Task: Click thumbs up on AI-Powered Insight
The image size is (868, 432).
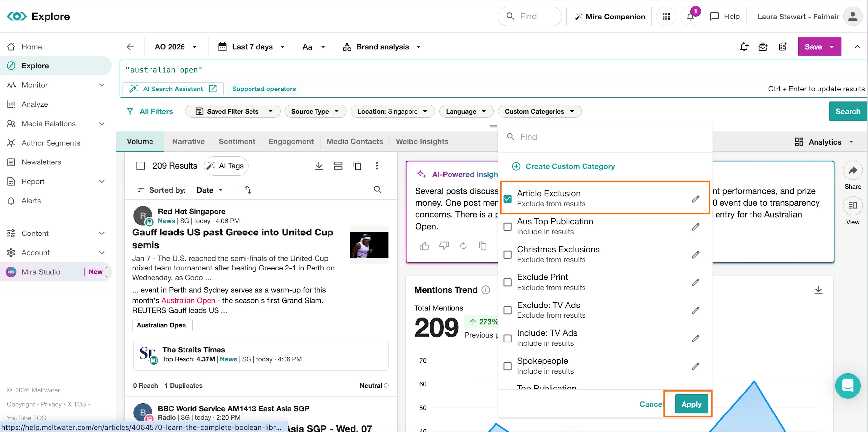Action: tap(424, 246)
